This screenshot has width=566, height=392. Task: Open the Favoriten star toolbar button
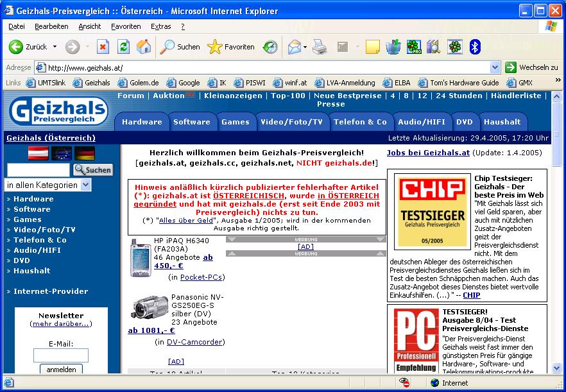coord(231,47)
